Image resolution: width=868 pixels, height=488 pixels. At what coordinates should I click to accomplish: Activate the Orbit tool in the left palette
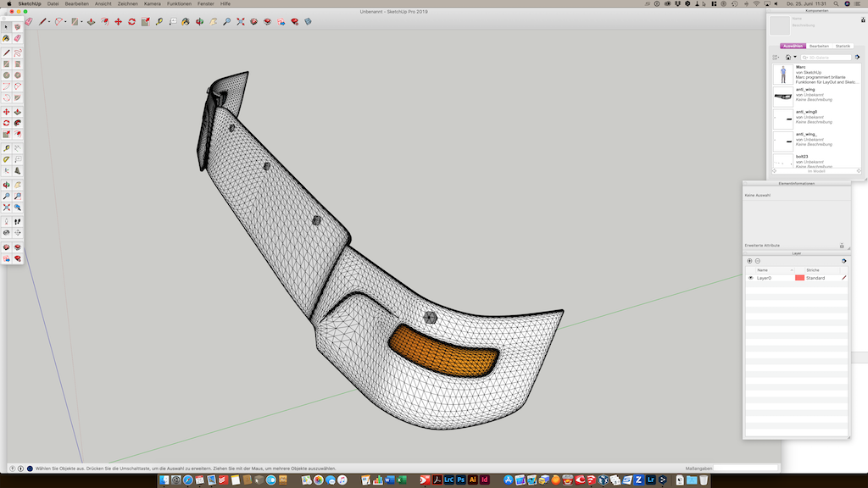7,185
